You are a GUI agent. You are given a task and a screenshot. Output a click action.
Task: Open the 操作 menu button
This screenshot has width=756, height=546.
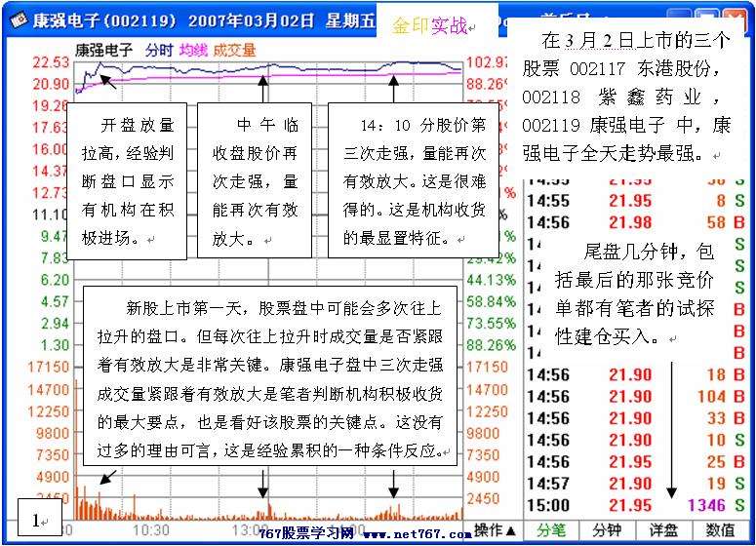495,530
